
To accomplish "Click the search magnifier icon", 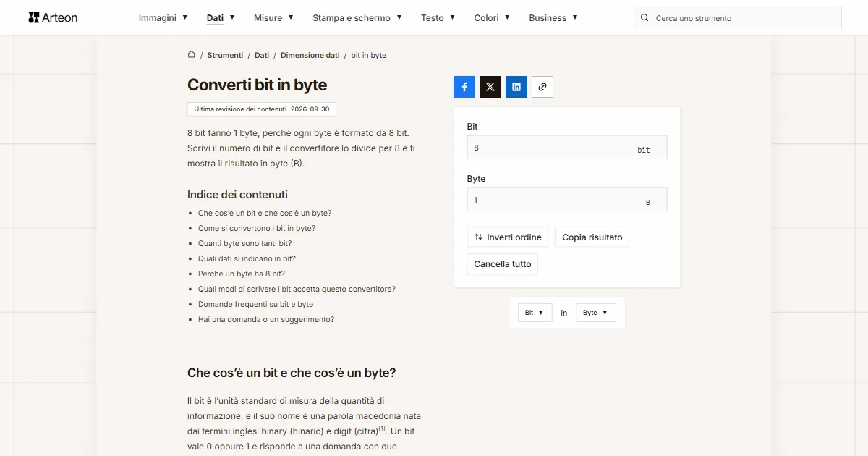I will coord(644,17).
